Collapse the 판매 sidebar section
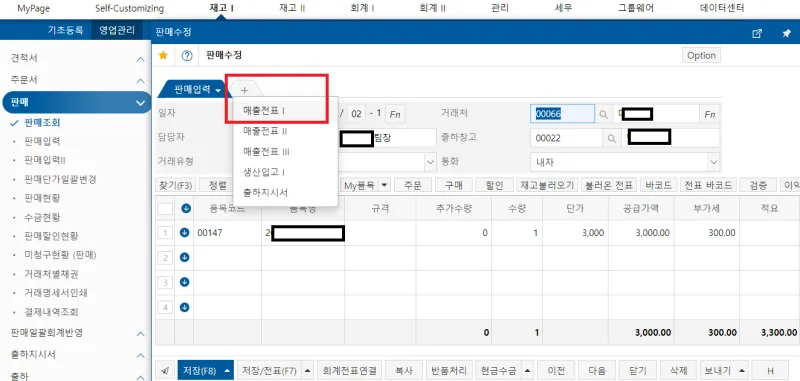 (140, 103)
